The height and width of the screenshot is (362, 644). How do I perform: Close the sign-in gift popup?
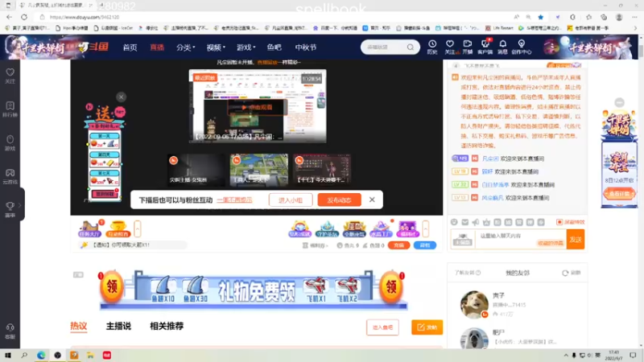pos(121,97)
